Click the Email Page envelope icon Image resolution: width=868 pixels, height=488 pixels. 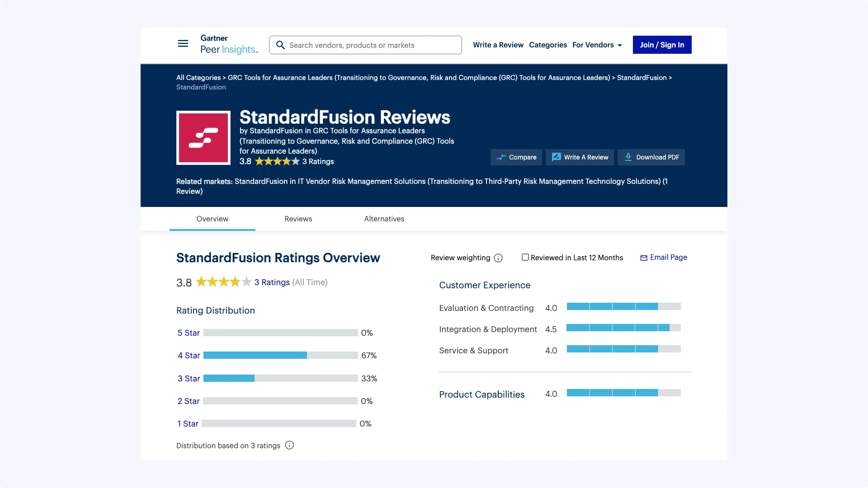[x=644, y=258]
